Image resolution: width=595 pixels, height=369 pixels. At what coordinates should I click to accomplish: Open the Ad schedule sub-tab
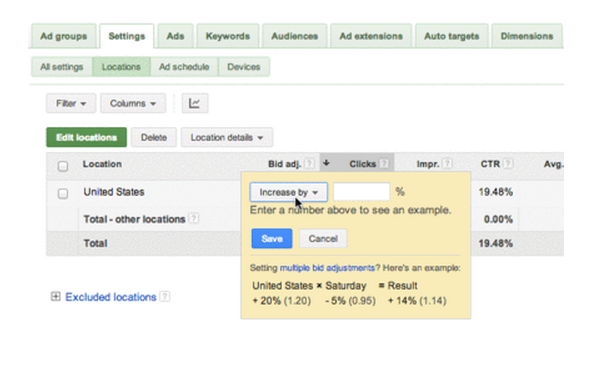pos(184,67)
